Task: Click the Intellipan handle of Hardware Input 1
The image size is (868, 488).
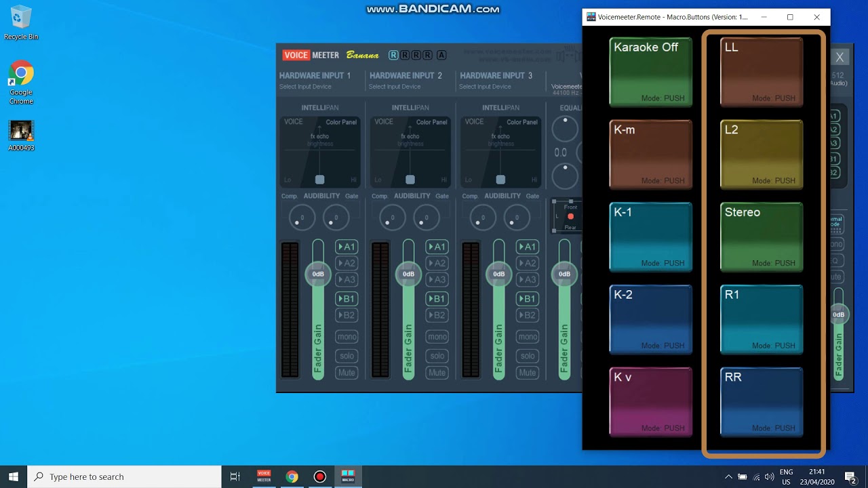Action: click(x=320, y=180)
